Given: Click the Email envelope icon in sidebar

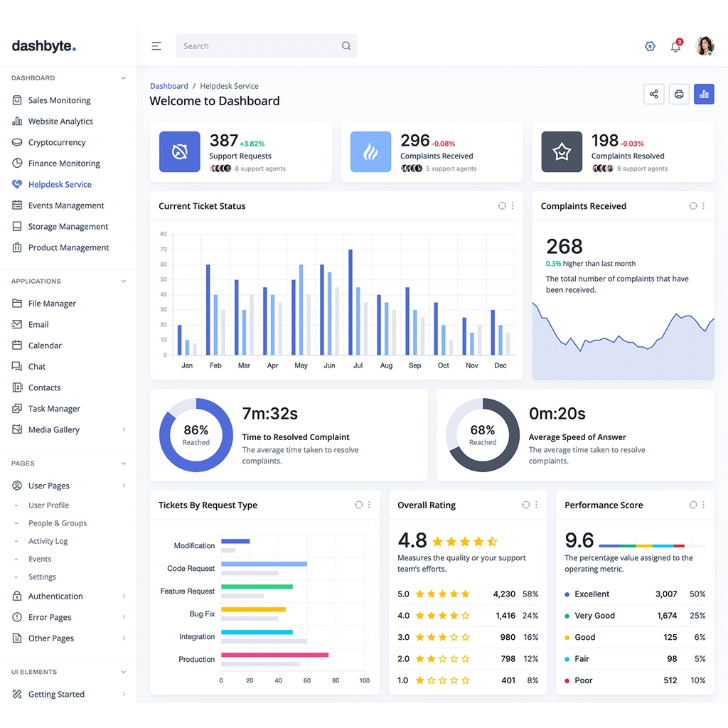Looking at the screenshot, I should coord(17,324).
